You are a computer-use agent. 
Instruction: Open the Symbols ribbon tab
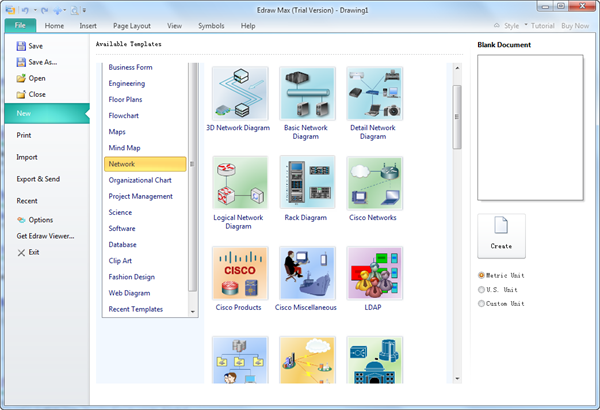point(211,25)
